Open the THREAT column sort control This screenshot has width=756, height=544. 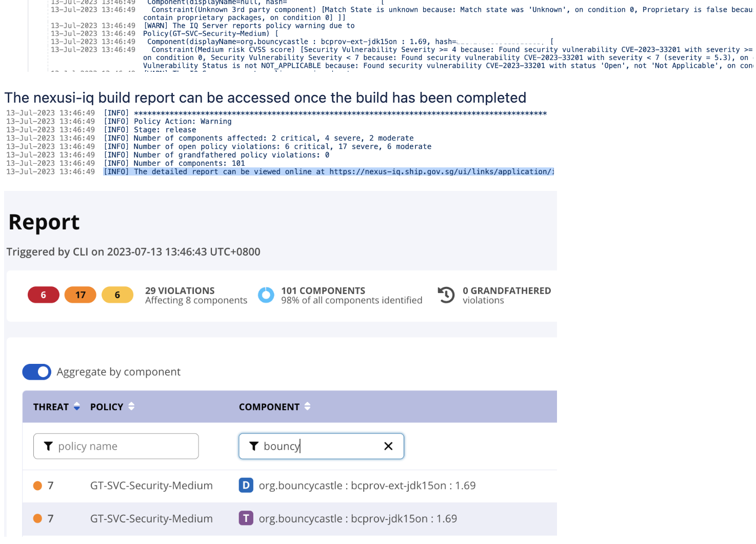tap(76, 406)
